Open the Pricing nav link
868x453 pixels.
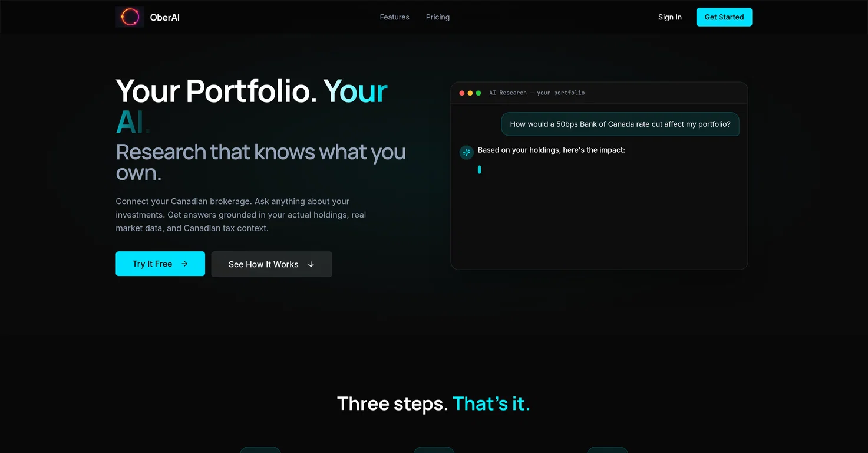click(438, 17)
